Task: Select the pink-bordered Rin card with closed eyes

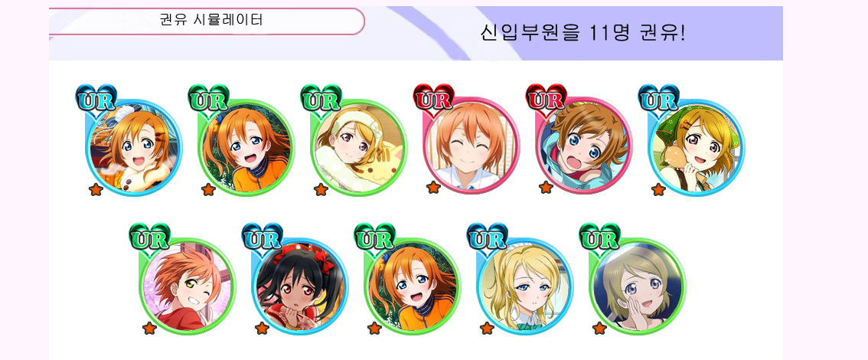Action: (471, 146)
